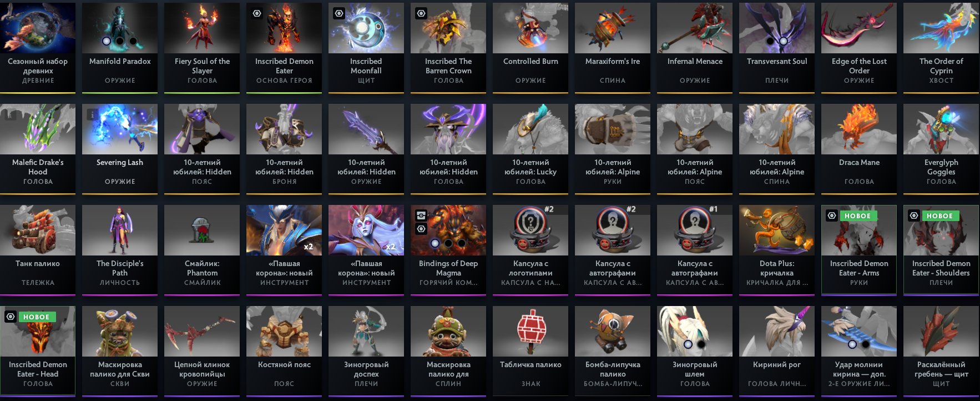Select the Everglyph Goggles item
980x401 pixels.
(x=941, y=149)
